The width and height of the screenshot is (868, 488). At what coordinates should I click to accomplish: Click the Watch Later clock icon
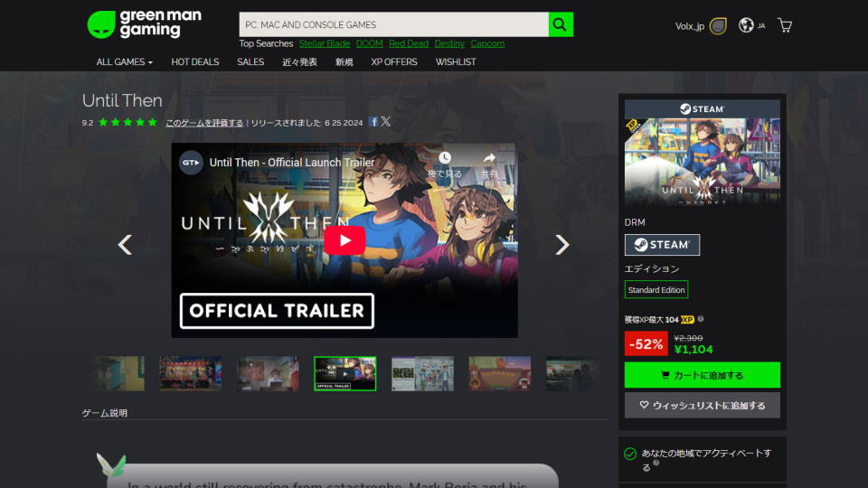tap(445, 158)
